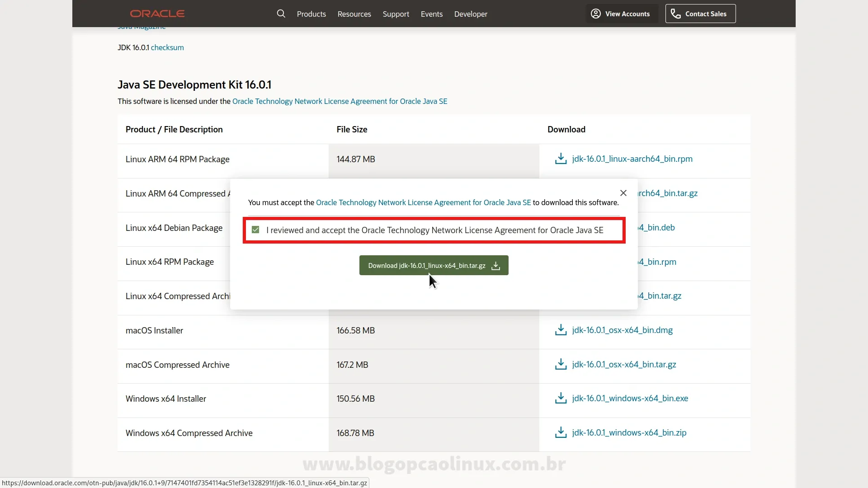The height and width of the screenshot is (488, 868).
Task: Click the Windows x64 Installer download icon
Action: tap(561, 398)
